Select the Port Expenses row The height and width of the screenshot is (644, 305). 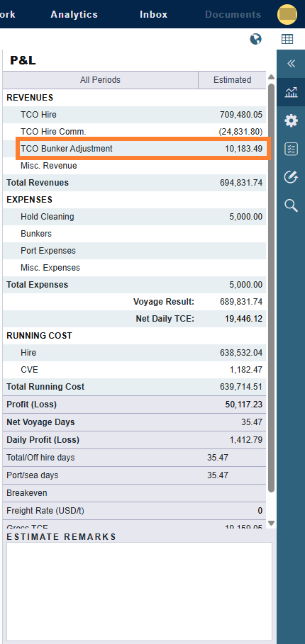(135, 251)
